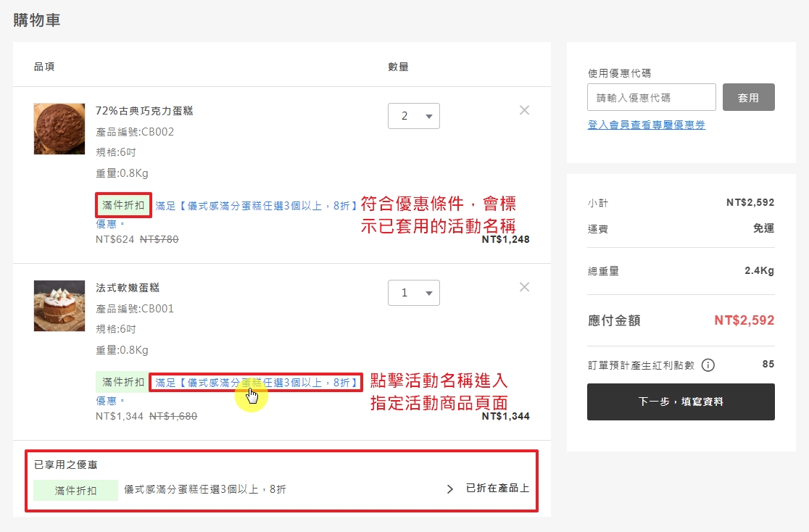
Task: Remove the 法式軟嫩蛋糕 item from cart
Action: (x=525, y=287)
